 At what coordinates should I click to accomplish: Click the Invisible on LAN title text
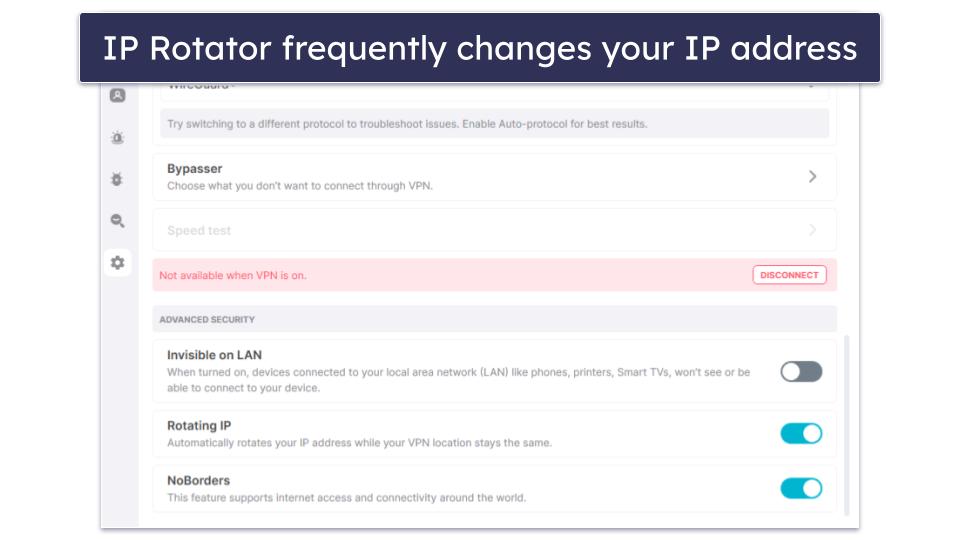click(214, 355)
